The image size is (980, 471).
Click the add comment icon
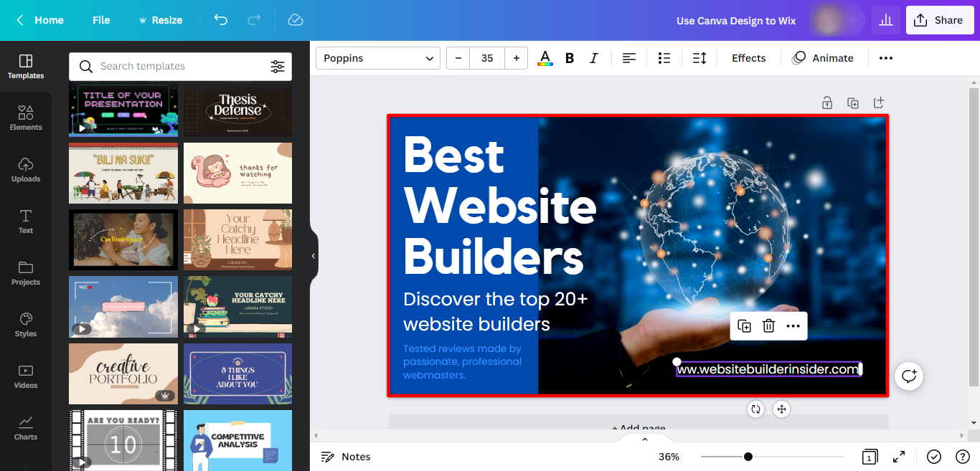point(909,376)
